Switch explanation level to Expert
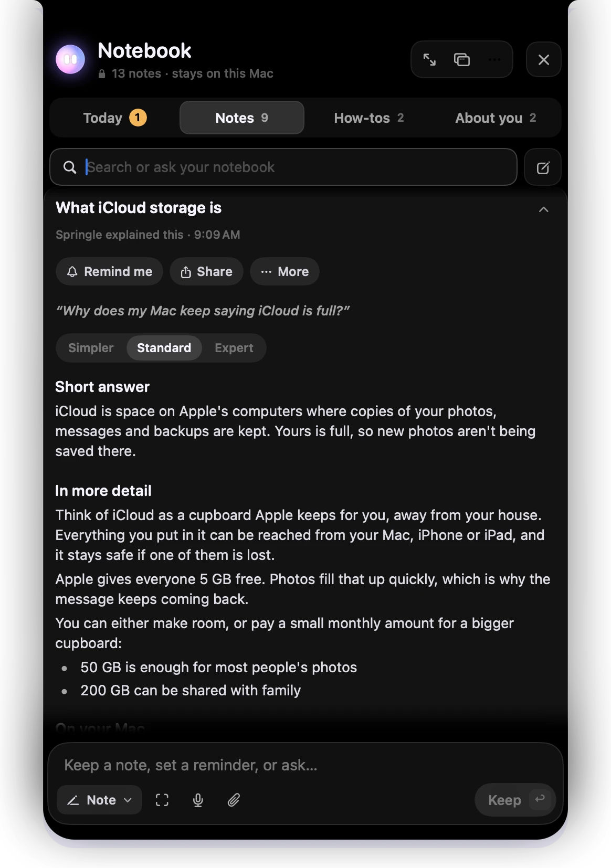This screenshot has width=611, height=868. [234, 348]
